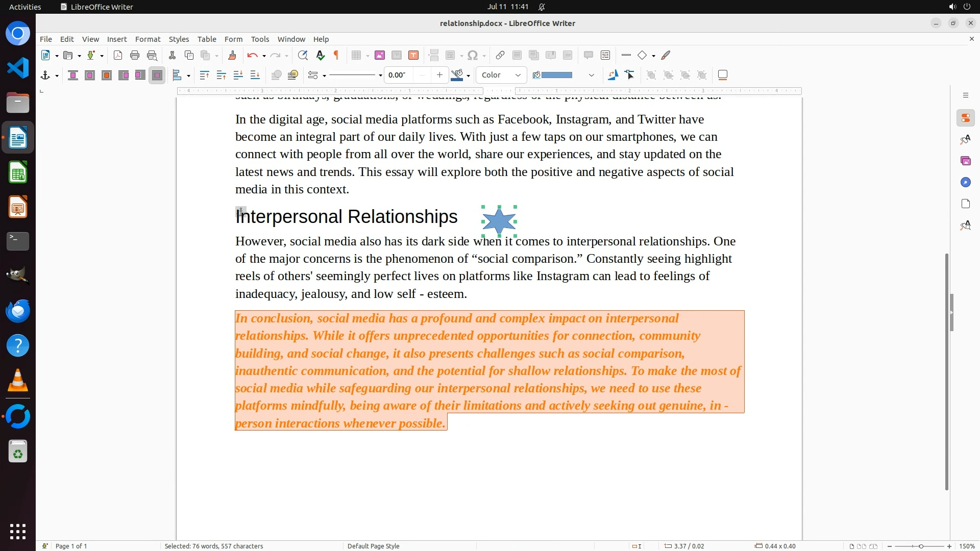Open the area fill type Color dropdown
The height and width of the screenshot is (551, 980).
pos(501,75)
